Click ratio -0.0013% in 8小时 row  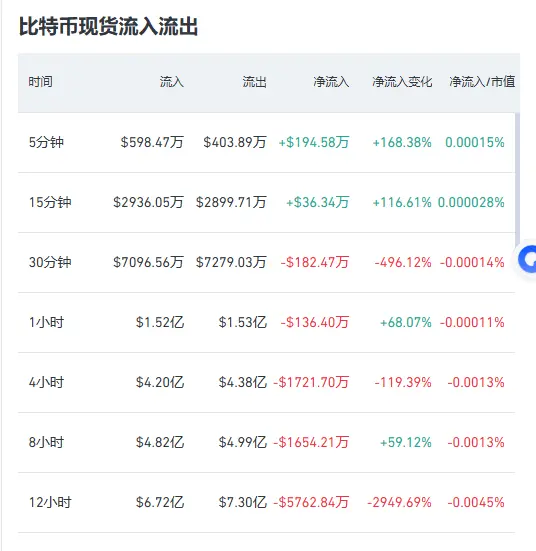tap(476, 442)
